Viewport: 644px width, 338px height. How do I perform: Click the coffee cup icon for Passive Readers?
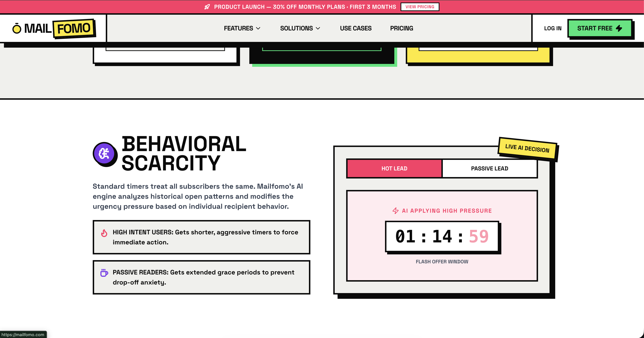pos(104,273)
